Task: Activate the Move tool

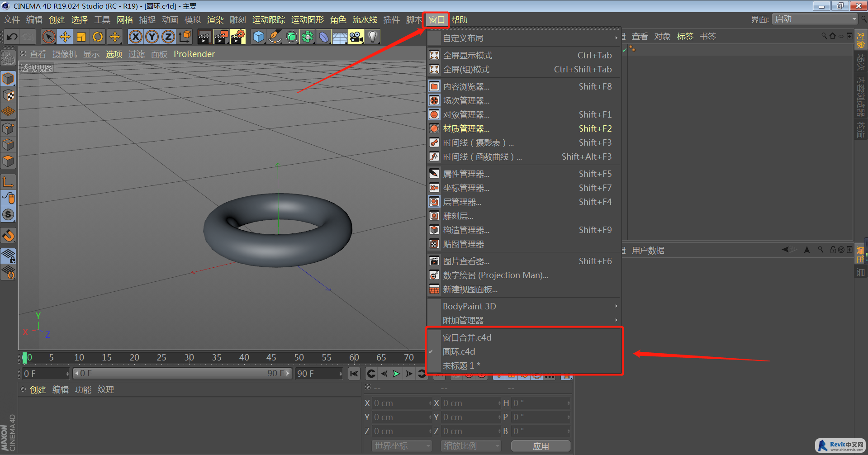Action: 65,37
